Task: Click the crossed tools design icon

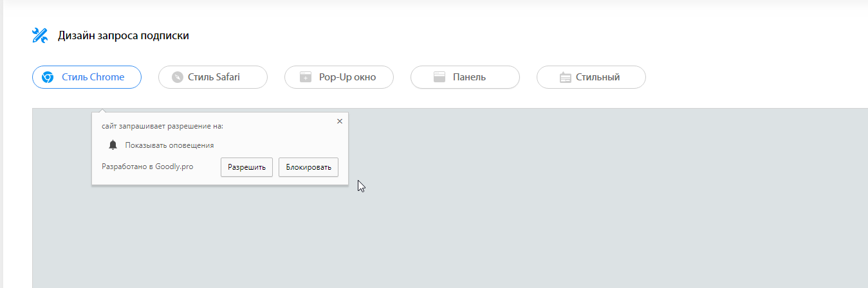Action: tap(40, 35)
